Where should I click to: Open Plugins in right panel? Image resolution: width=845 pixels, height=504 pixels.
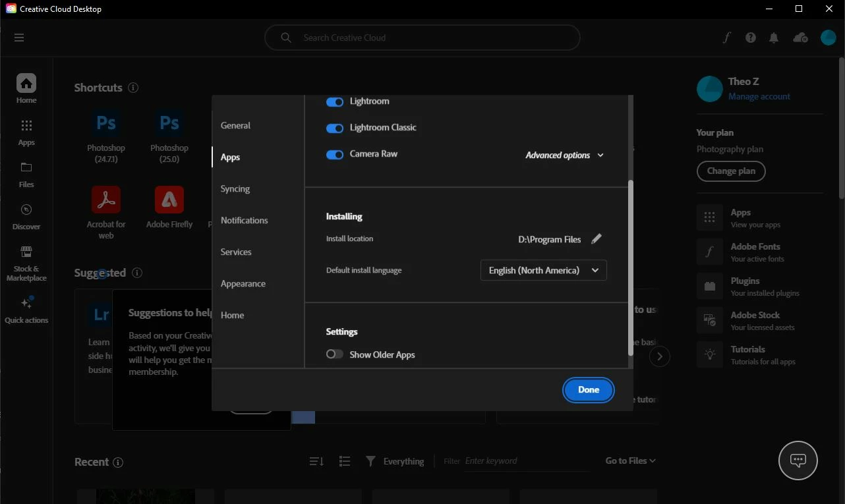pos(760,287)
